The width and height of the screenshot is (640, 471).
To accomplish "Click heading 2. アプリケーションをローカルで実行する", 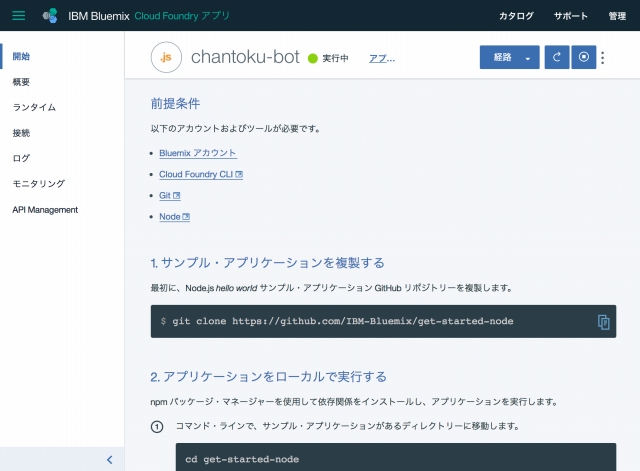I will coord(269,376).
